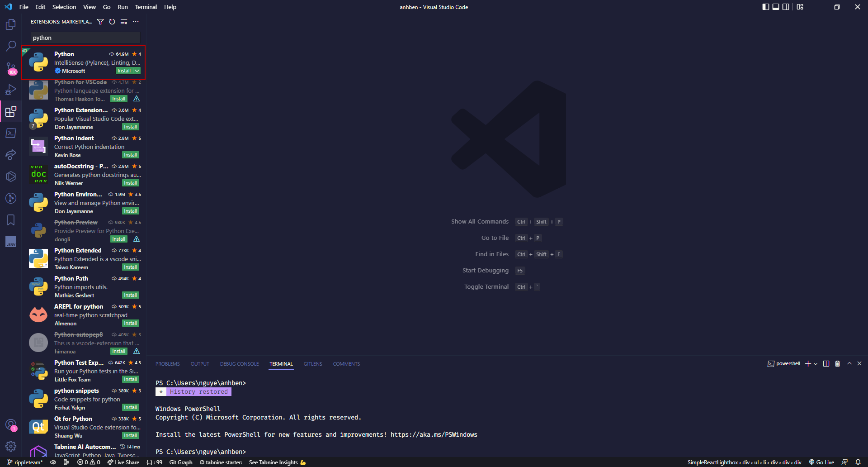868x467 pixels.
Task: Open customize layout icon in title bar
Action: (800, 7)
